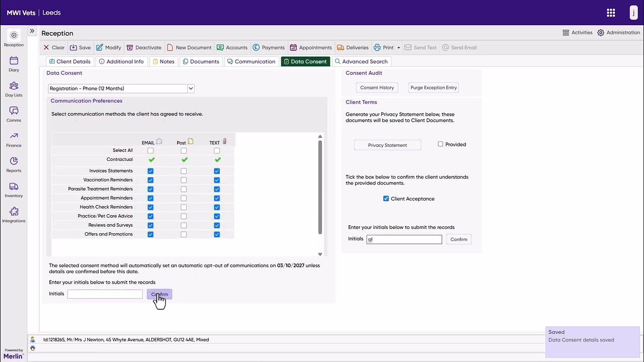Switch to the Additional Info tab
Screen dimensions: 644x362
coord(121,61)
